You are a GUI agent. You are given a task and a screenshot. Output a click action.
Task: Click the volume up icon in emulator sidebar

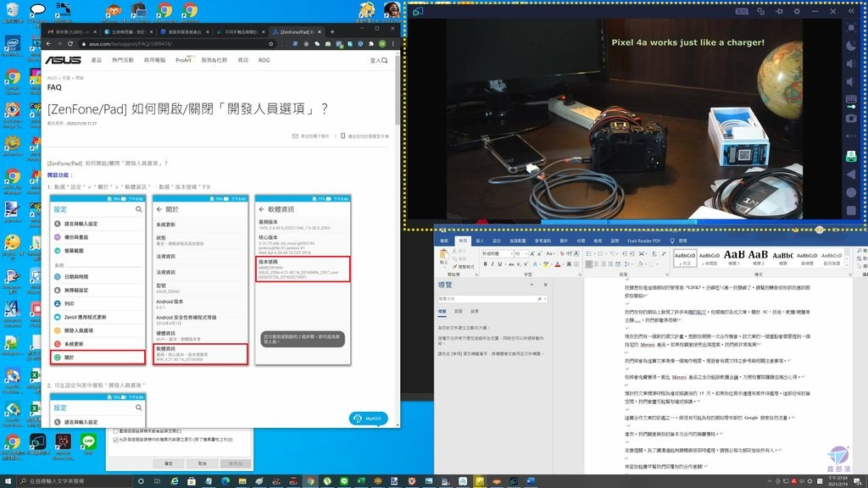(x=851, y=64)
